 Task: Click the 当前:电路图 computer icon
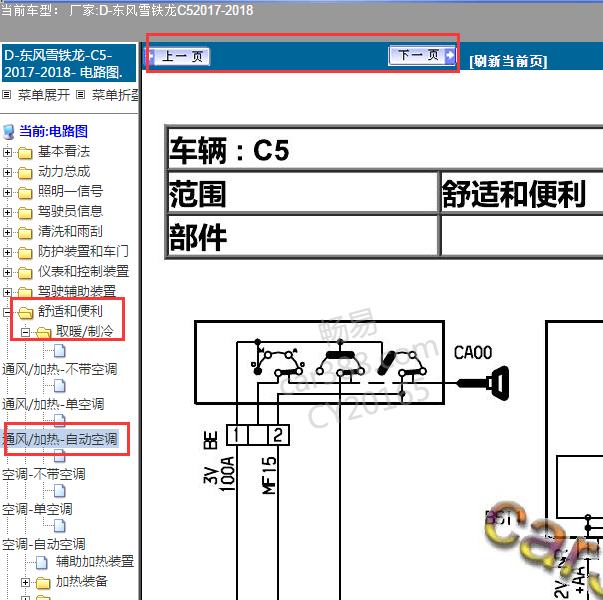[x=8, y=132]
